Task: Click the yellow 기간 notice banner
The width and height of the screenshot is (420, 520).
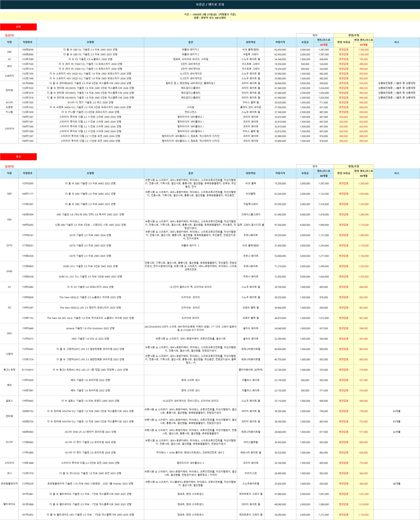Action: 210,16
